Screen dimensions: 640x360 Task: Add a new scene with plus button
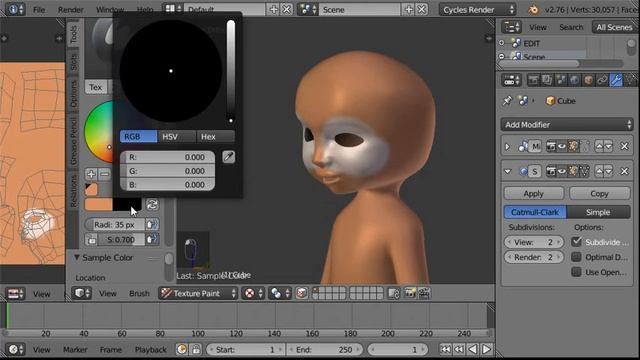409,9
